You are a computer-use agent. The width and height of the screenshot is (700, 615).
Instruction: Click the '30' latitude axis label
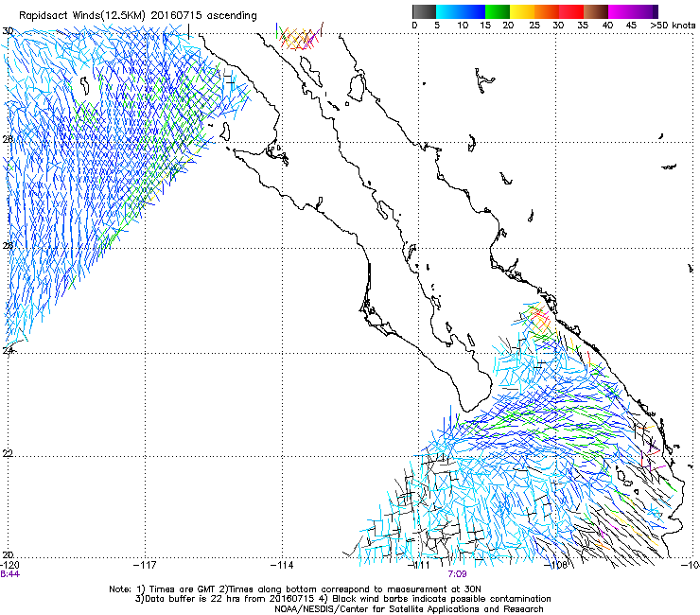(x=8, y=31)
